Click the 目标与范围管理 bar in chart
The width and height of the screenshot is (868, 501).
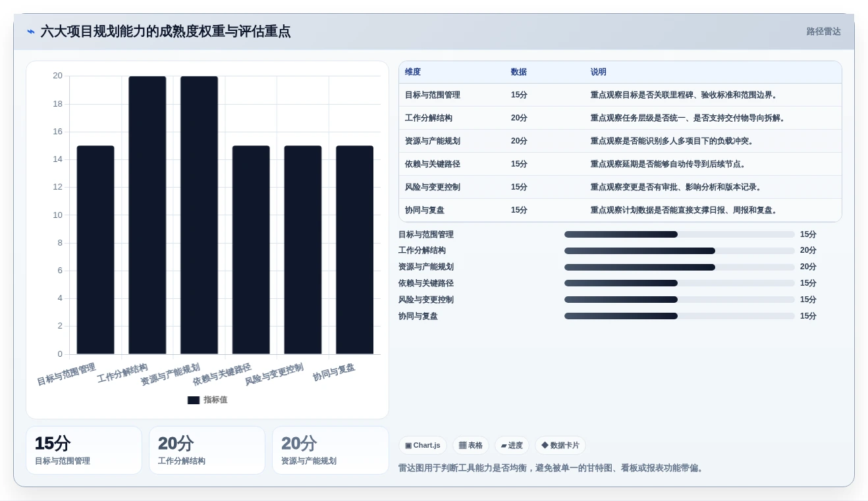point(95,250)
